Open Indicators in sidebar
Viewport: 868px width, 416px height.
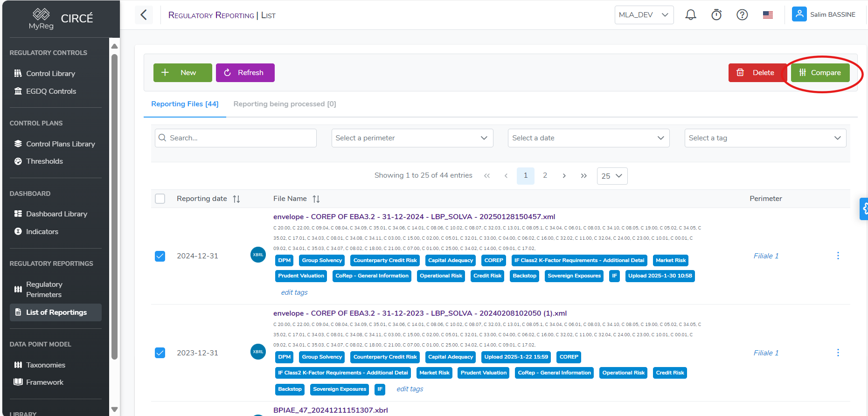[x=42, y=231]
